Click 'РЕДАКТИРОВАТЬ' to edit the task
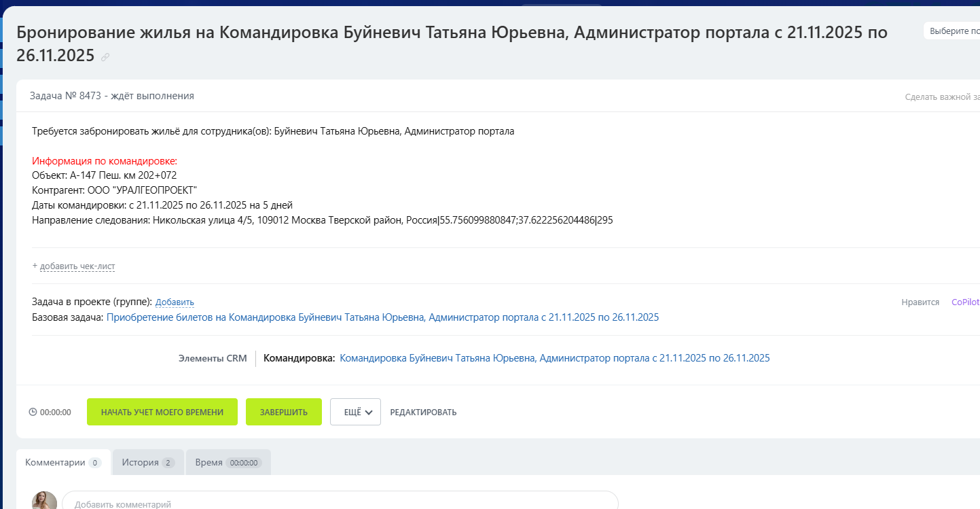Image resolution: width=980 pixels, height=509 pixels. [x=423, y=411]
